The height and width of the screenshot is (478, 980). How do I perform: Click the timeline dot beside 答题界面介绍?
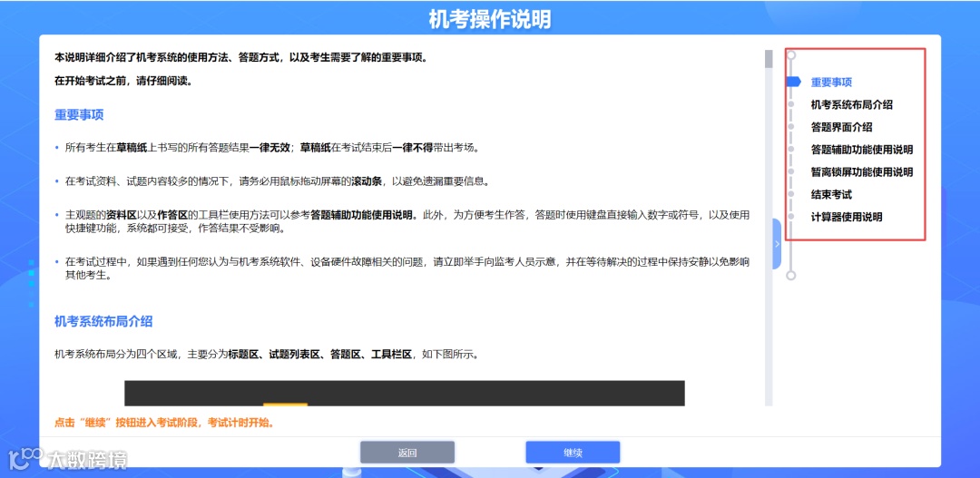pyautogui.click(x=792, y=127)
